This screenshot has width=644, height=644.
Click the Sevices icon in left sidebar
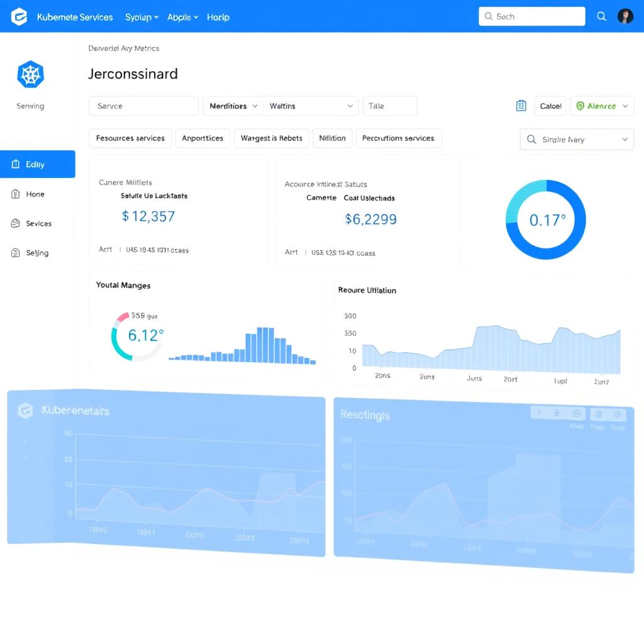[16, 223]
